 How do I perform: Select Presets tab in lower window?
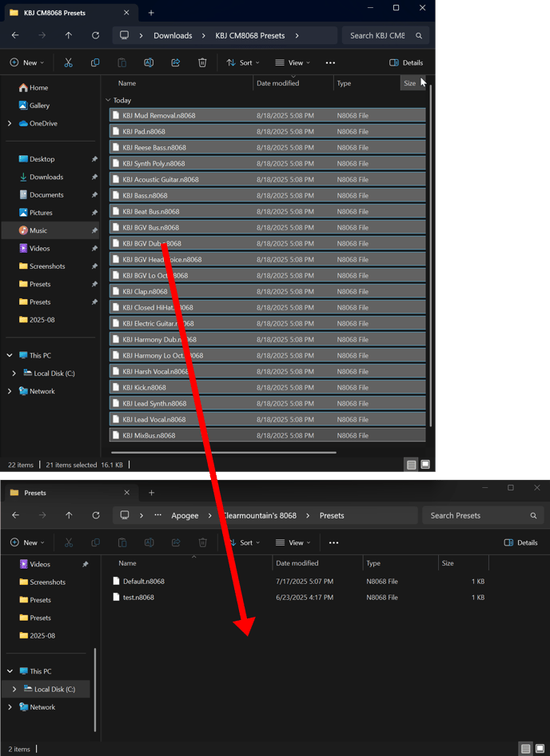click(x=70, y=493)
